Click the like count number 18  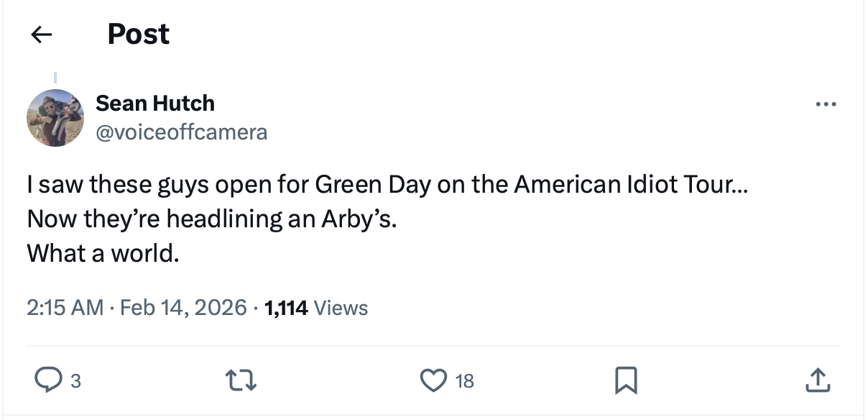click(465, 381)
